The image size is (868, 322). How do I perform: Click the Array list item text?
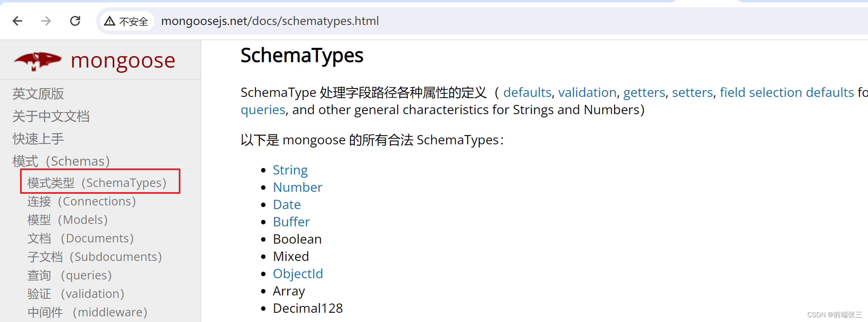point(289,291)
